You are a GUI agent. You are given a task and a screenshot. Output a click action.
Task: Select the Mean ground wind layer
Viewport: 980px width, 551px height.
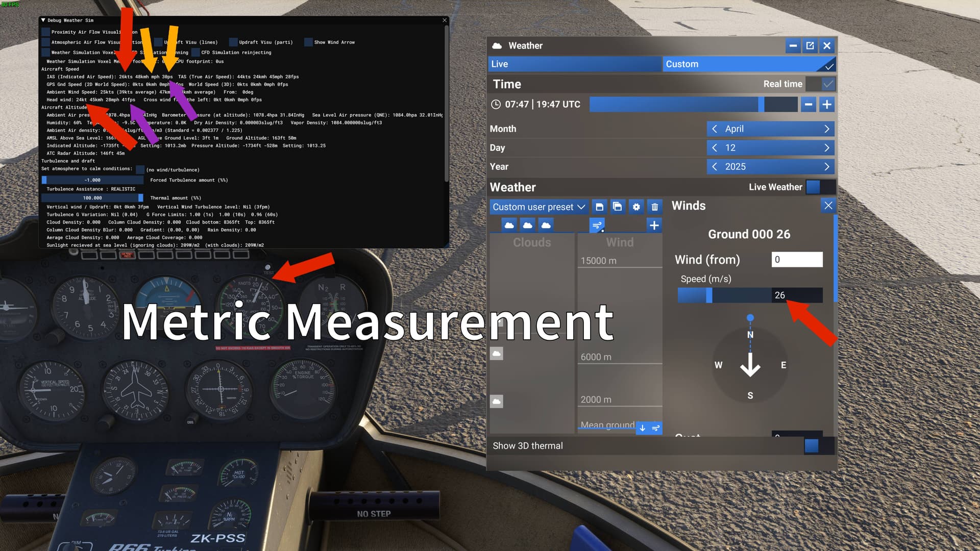coord(607,425)
